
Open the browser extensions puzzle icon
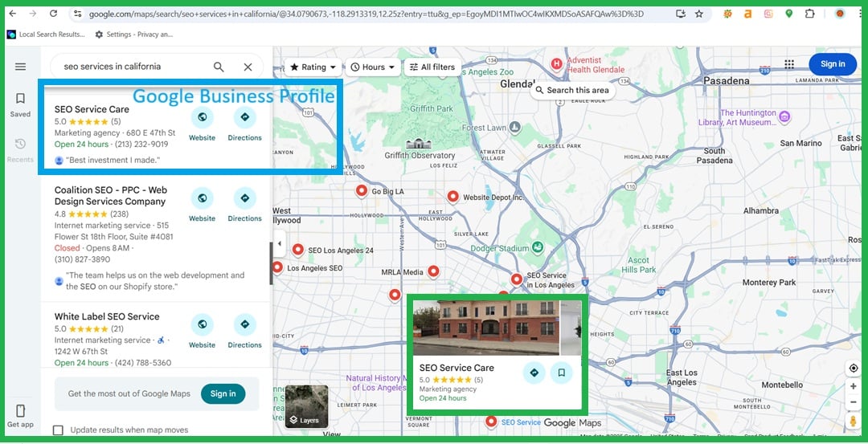coord(810,14)
